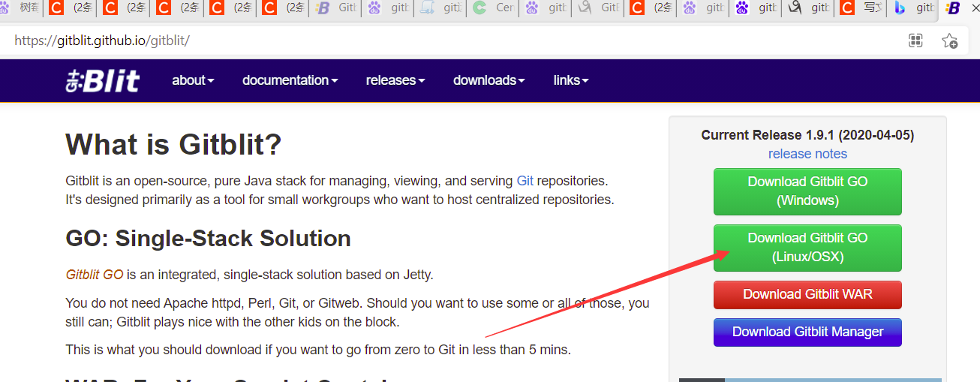This screenshot has height=382, width=980.
Task: Switch to the CSDN 写文 tab
Action: 861,8
